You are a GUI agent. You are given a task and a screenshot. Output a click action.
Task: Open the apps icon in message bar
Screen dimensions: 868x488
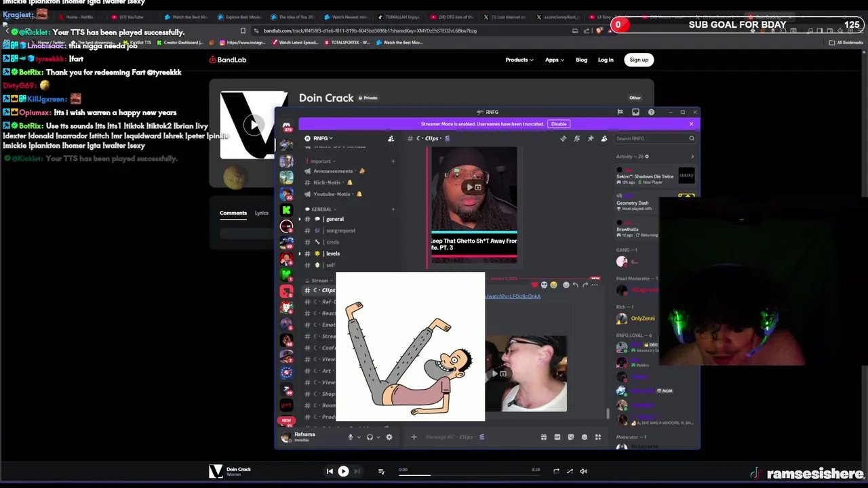tap(597, 437)
